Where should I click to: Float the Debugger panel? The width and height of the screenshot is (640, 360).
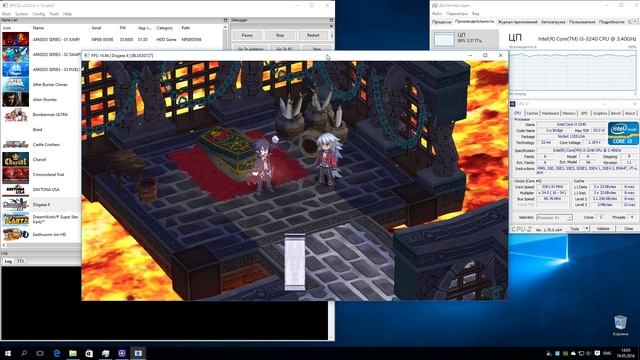(331, 20)
